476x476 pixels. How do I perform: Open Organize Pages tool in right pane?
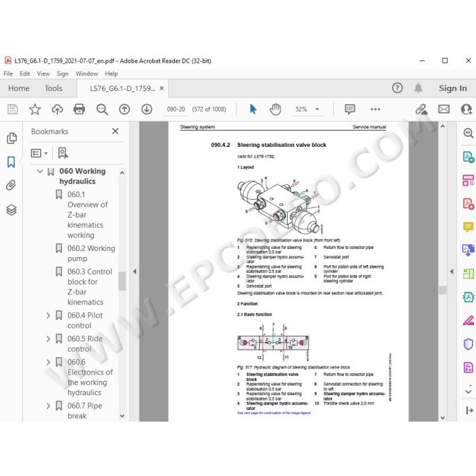pos(468,180)
